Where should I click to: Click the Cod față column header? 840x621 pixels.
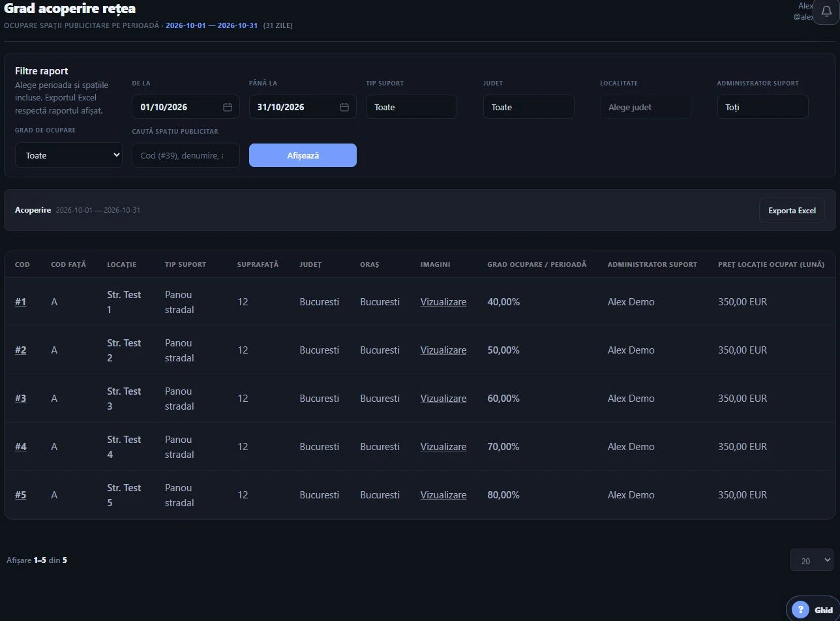coord(68,264)
